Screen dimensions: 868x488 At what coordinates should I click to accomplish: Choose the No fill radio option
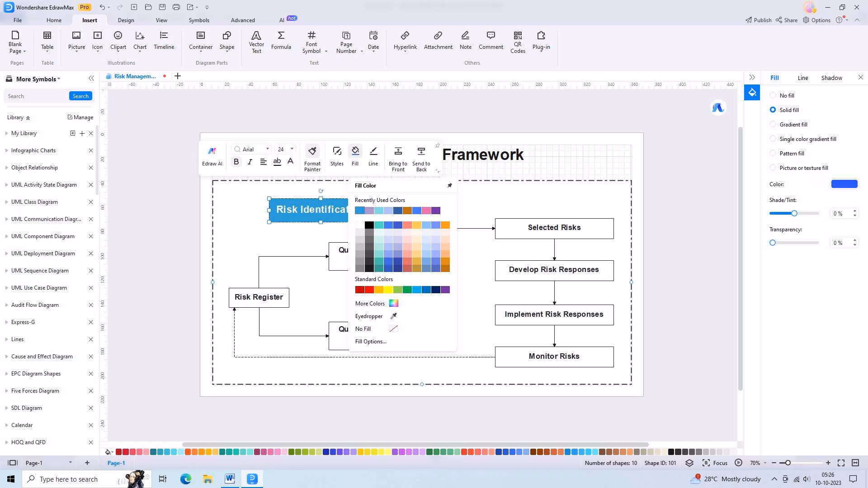point(773,95)
